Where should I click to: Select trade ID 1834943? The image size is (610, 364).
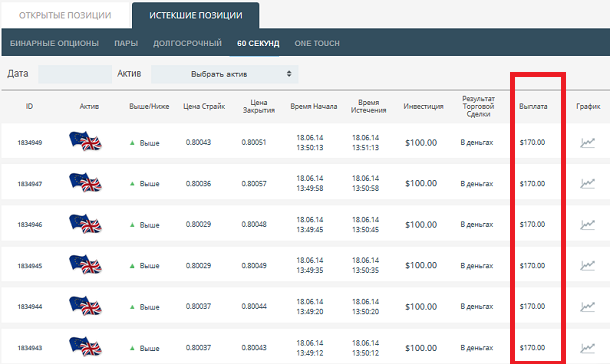coord(30,348)
